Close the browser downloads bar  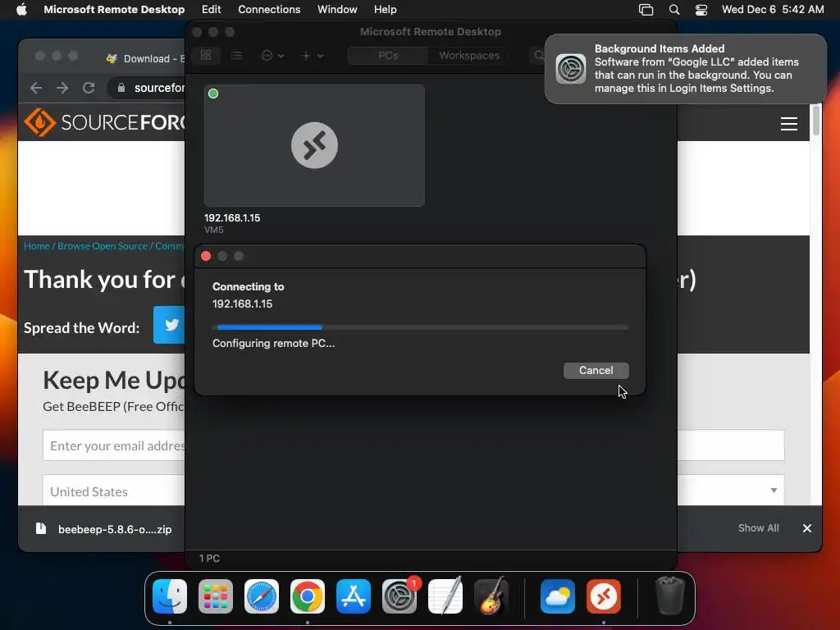click(807, 528)
